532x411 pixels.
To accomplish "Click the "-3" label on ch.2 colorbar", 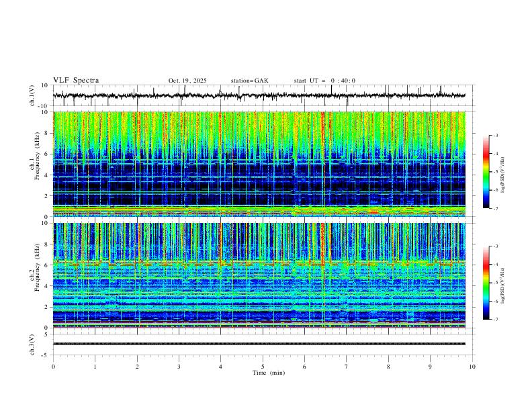I will [x=495, y=246].
